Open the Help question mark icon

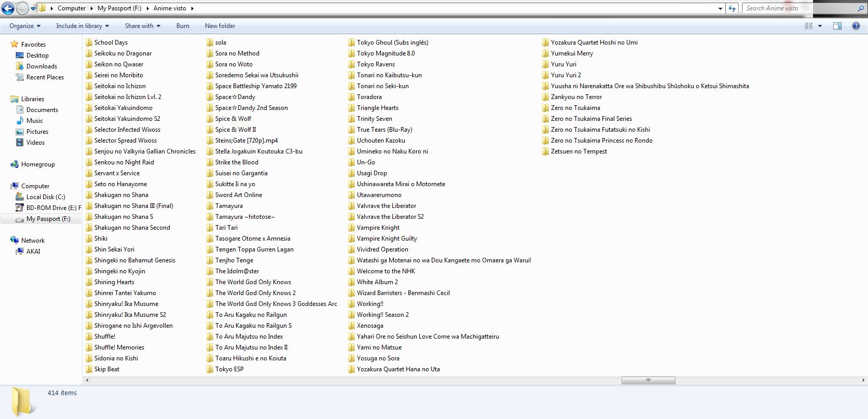tap(856, 26)
